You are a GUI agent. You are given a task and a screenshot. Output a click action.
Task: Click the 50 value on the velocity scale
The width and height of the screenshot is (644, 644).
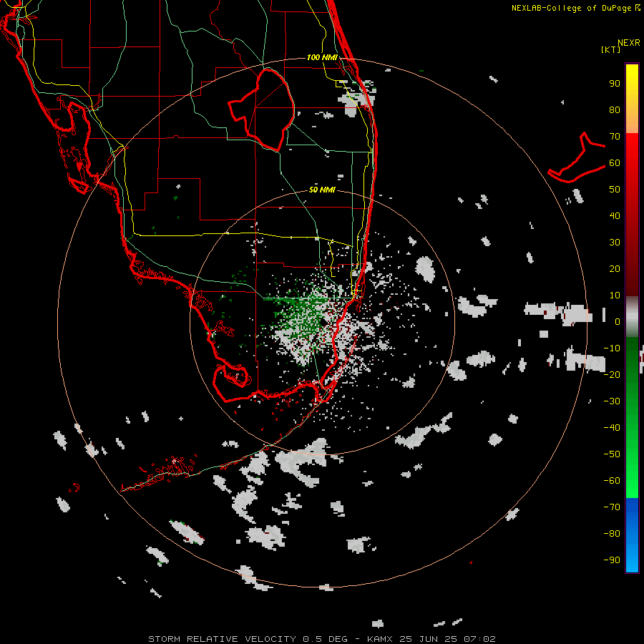pyautogui.click(x=615, y=190)
